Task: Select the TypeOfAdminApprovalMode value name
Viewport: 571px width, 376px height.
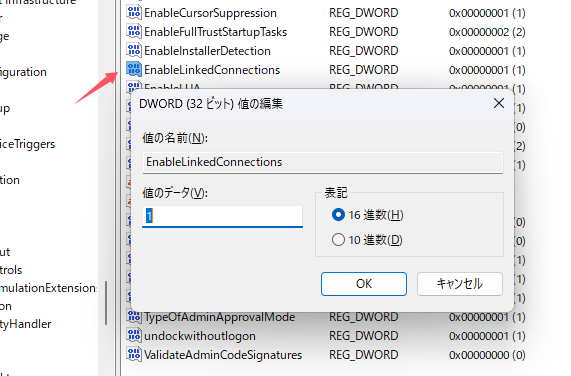Action: click(220, 317)
